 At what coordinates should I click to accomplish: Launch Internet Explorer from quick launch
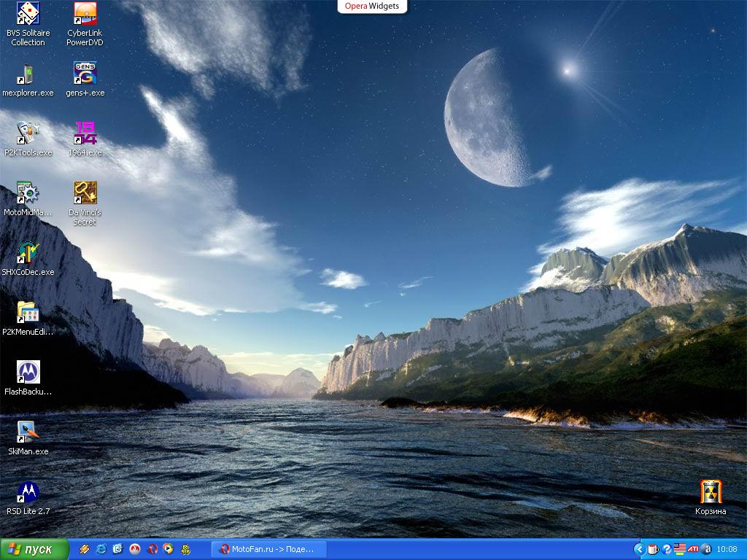(101, 549)
